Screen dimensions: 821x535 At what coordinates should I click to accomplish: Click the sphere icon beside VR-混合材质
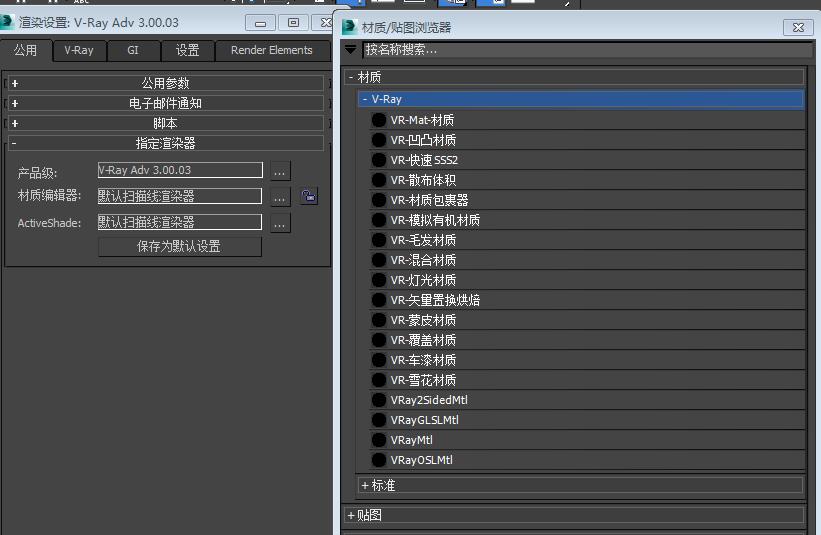point(379,260)
